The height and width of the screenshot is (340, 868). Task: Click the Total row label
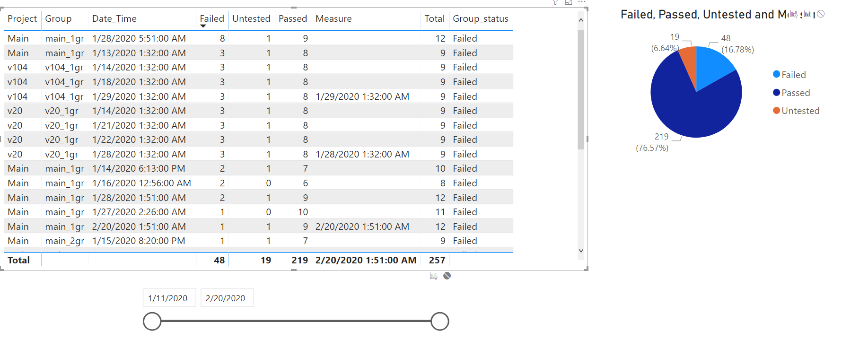coord(19,260)
